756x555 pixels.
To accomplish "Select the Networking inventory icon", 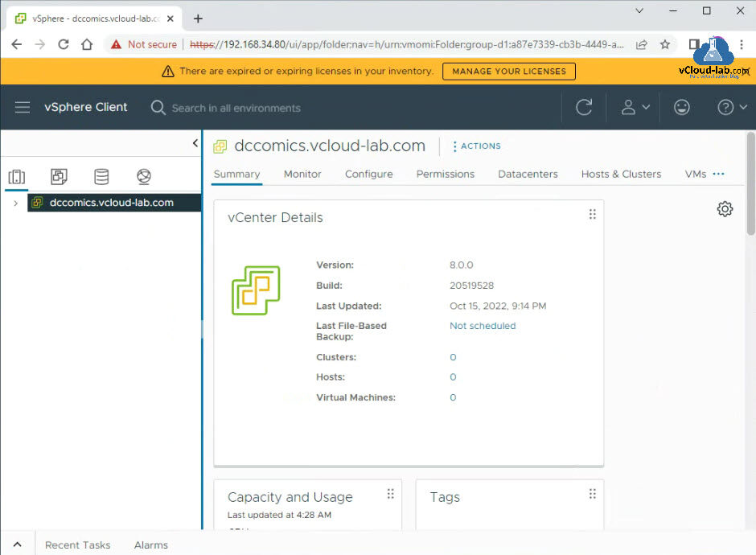I will (x=144, y=177).
